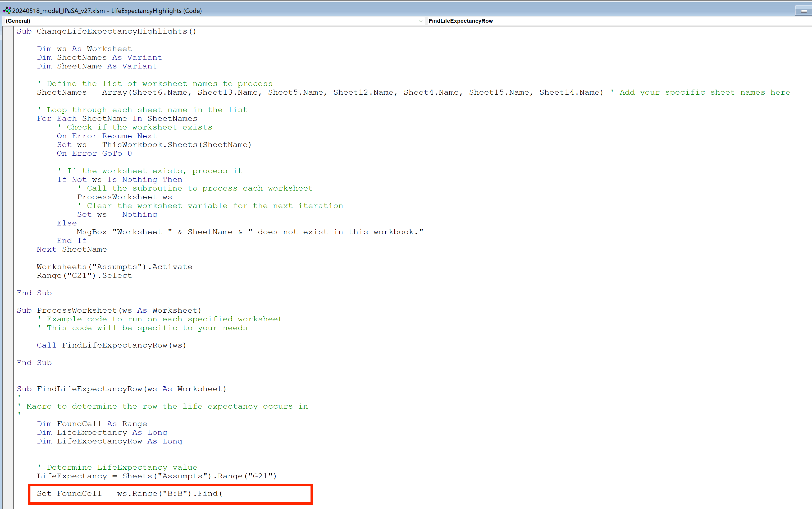Click the 'LifeExpectancy = Sheets("Assumpts")' line

click(157, 476)
